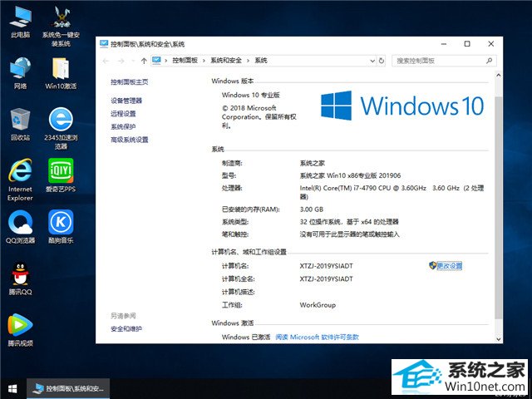Select the Internet Explorer desktop icon

pyautogui.click(x=20, y=180)
